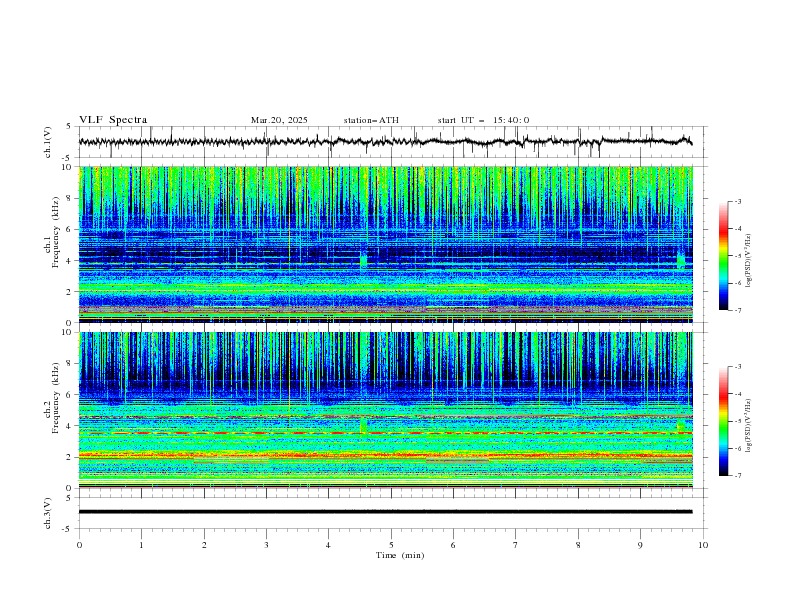Click the ch.2 "Frequency (kHz)" axis title
Image resolution: width=792 pixels, height=612 pixels.
pyautogui.click(x=56, y=398)
